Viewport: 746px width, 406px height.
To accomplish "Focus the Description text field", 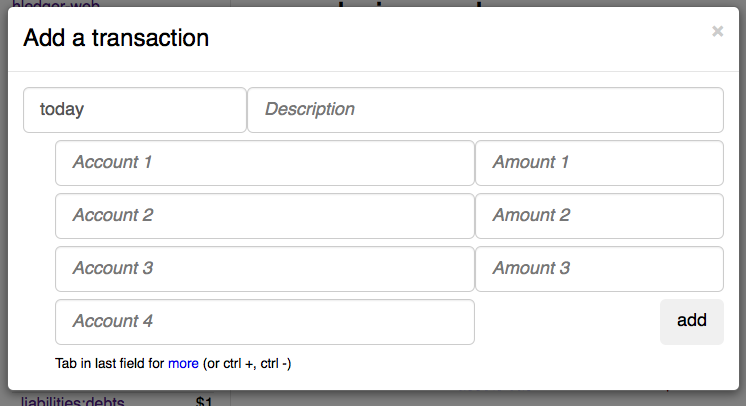I will click(485, 110).
